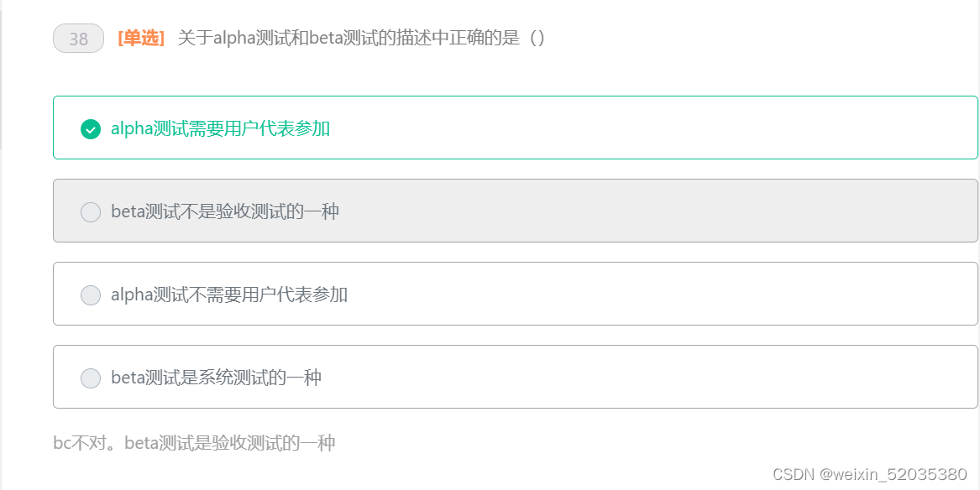This screenshot has width=980, height=490.
Task: Click the gray vertical bar at left edge
Action: 1,75
